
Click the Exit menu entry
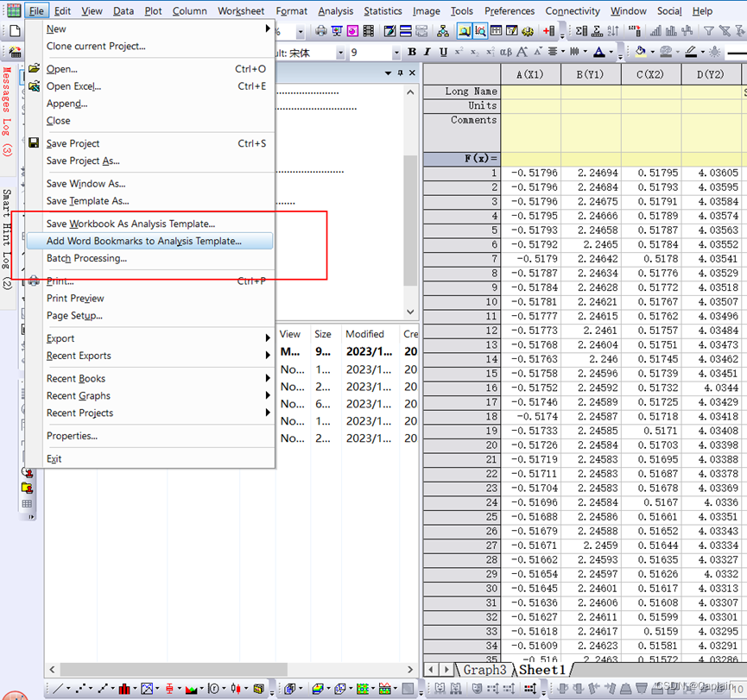pyautogui.click(x=150, y=458)
